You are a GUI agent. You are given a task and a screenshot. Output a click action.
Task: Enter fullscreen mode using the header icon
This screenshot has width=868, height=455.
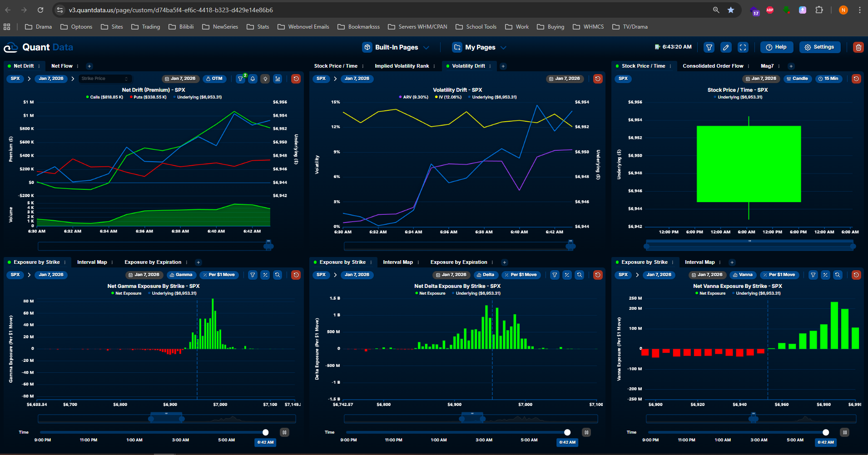pyautogui.click(x=743, y=47)
